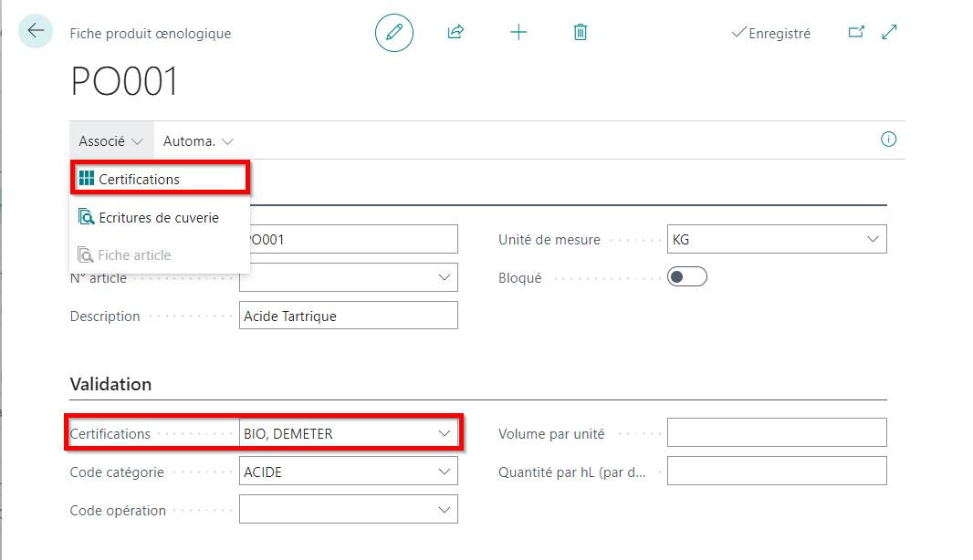Image resolution: width=973 pixels, height=560 pixels.
Task: Click the Quantité par hL field
Action: point(777,472)
